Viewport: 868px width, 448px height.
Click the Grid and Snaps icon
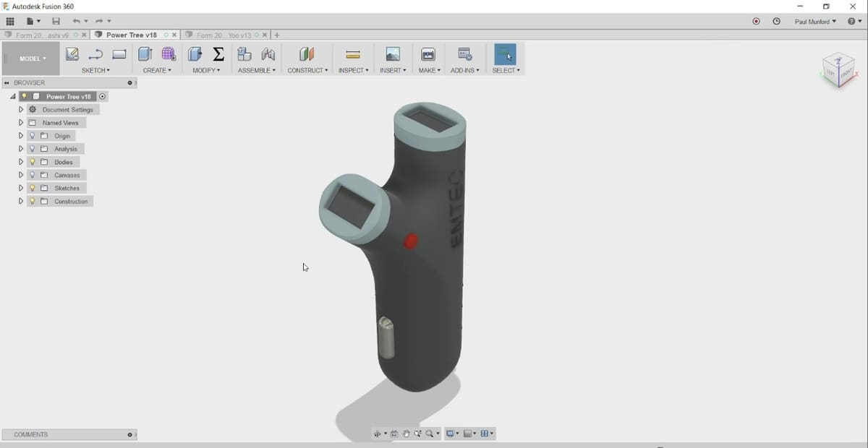pyautogui.click(x=467, y=434)
